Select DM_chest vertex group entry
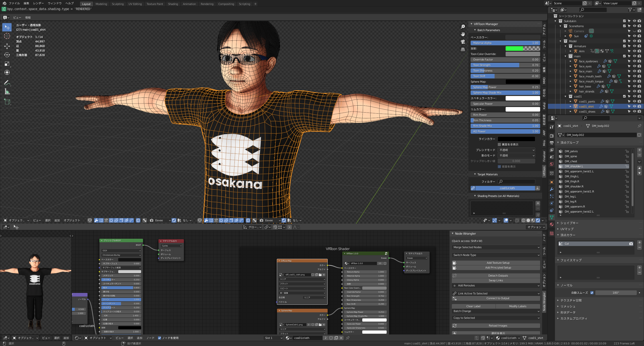644x346 pixels. coord(571,161)
